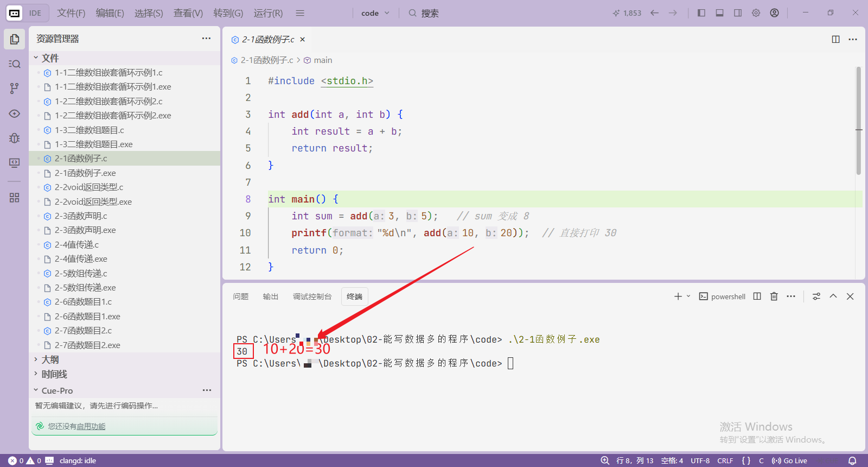Click the IDE logo icon
The height and width of the screenshot is (467, 868).
click(x=15, y=13)
